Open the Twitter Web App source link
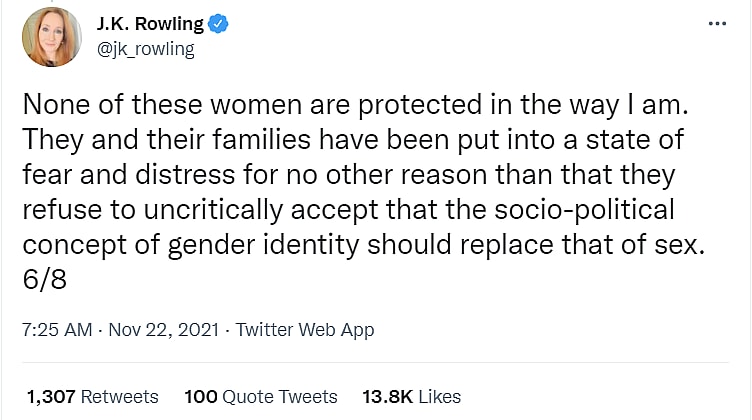Viewport: 752px width, 420px height. tap(304, 329)
